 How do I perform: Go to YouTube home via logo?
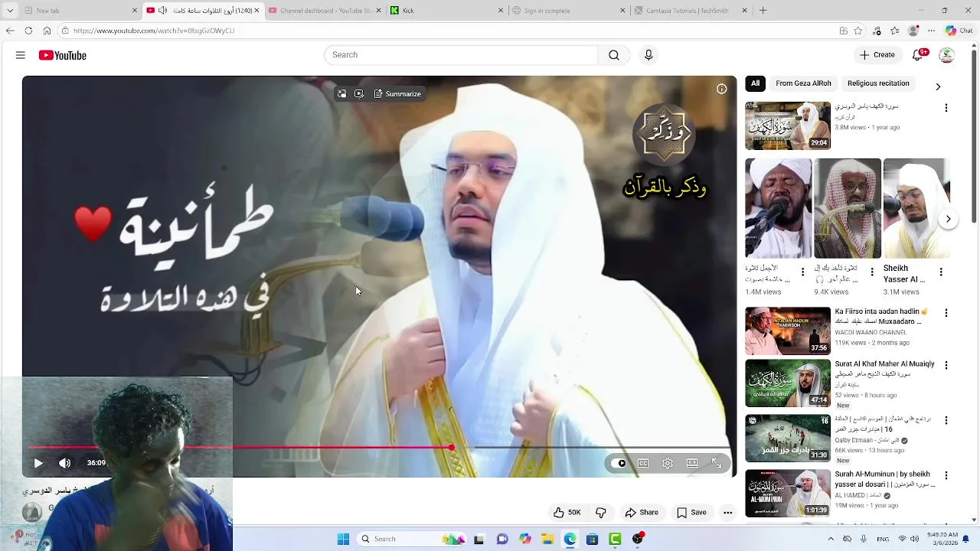click(63, 55)
